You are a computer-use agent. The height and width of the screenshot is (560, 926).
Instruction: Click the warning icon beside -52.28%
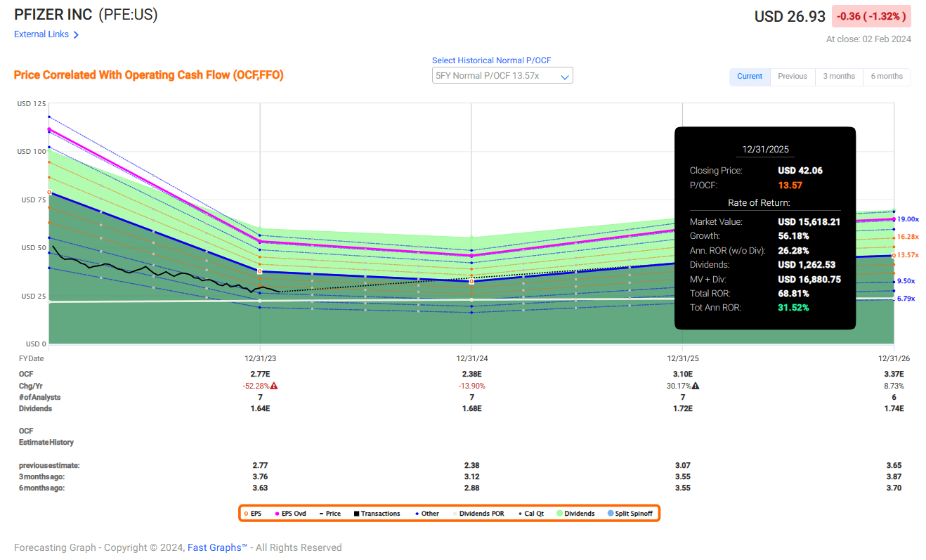274,386
